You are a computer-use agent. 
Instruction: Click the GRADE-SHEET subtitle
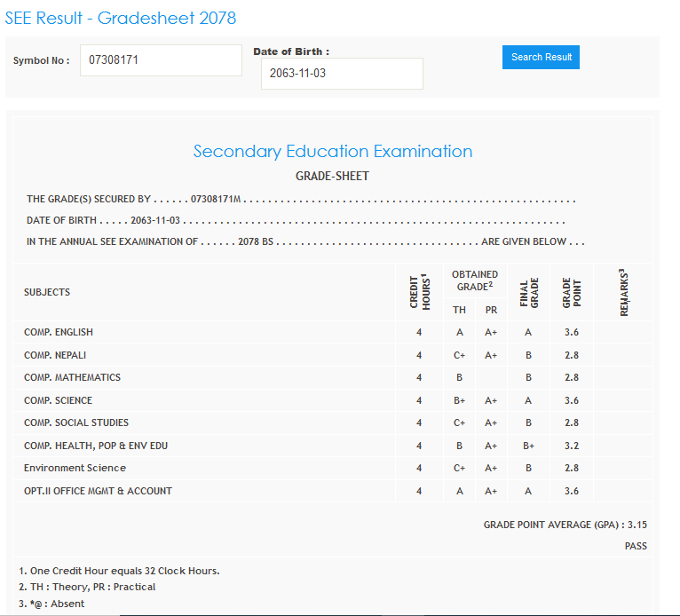click(x=332, y=176)
